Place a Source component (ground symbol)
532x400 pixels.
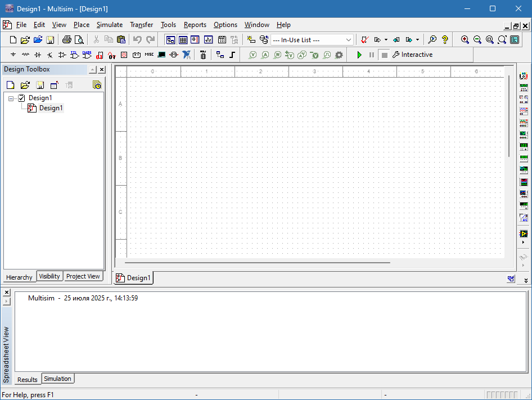pyautogui.click(x=13, y=55)
